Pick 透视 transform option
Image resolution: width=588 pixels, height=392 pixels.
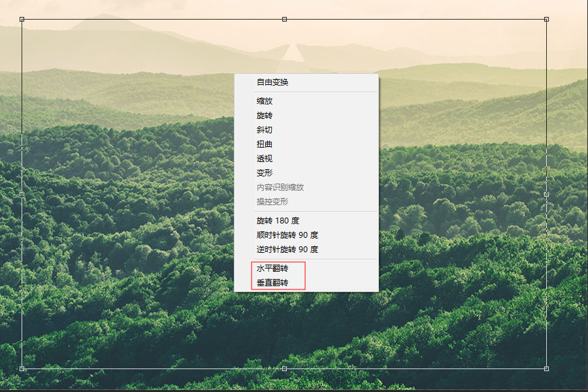(x=306, y=158)
